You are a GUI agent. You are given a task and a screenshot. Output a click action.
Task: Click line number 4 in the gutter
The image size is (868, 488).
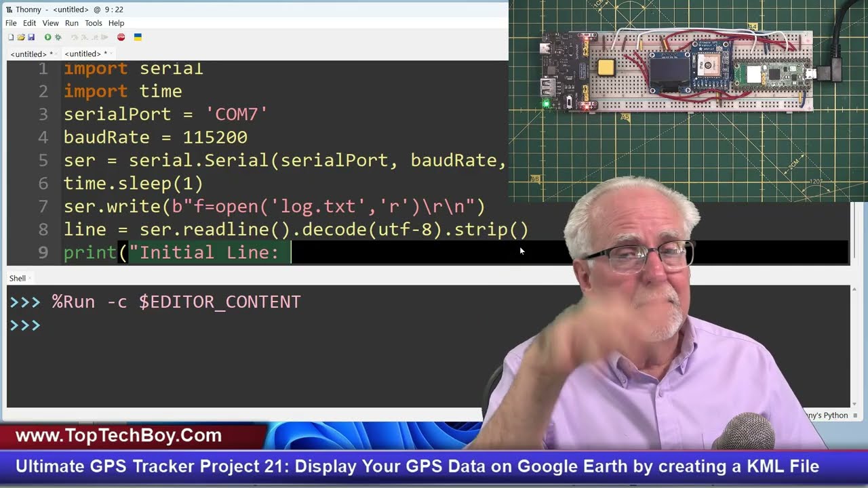tap(43, 137)
